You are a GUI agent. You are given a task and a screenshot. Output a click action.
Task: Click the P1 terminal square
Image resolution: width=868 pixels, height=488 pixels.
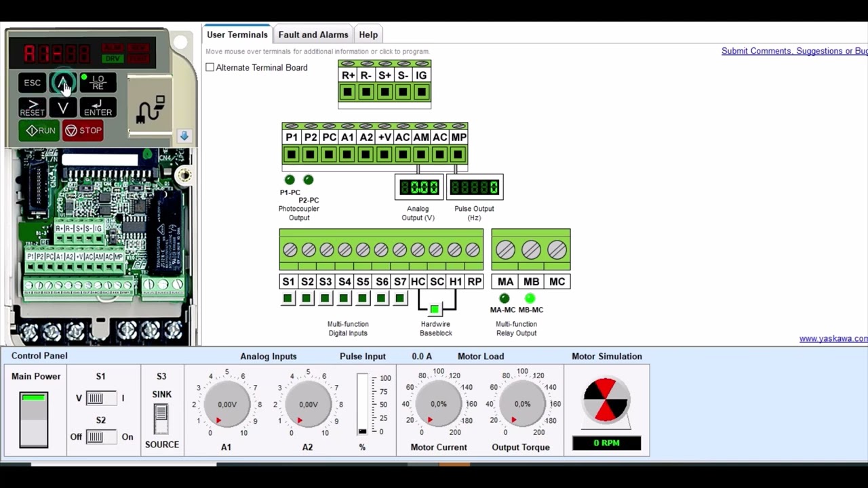point(292,155)
